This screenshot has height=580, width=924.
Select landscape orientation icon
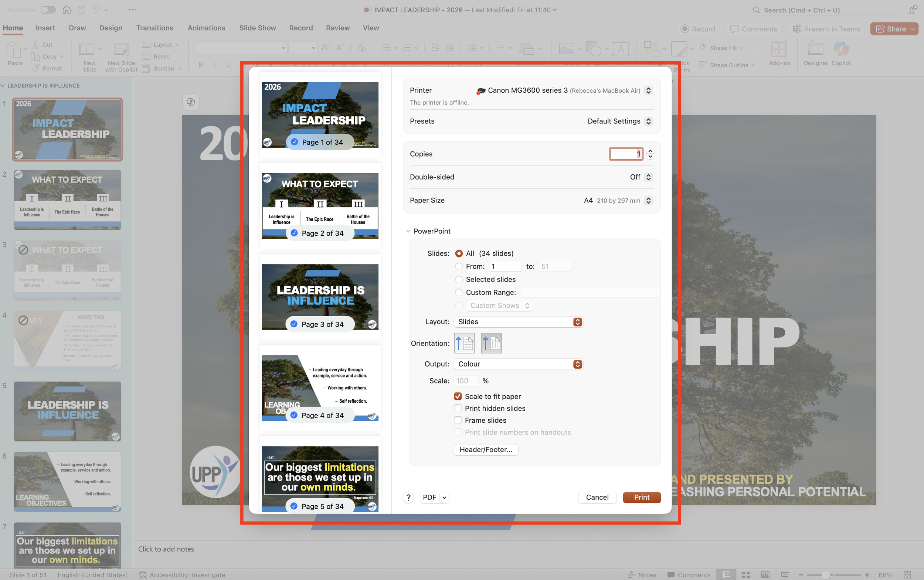coord(491,343)
